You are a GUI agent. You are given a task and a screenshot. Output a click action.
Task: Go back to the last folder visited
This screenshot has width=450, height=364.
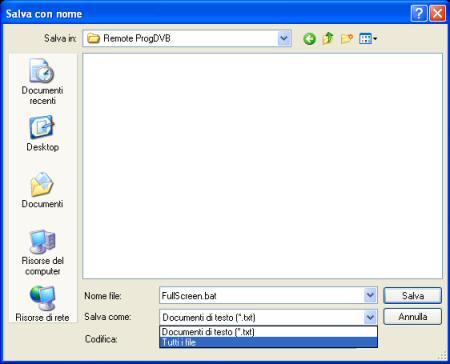(309, 39)
